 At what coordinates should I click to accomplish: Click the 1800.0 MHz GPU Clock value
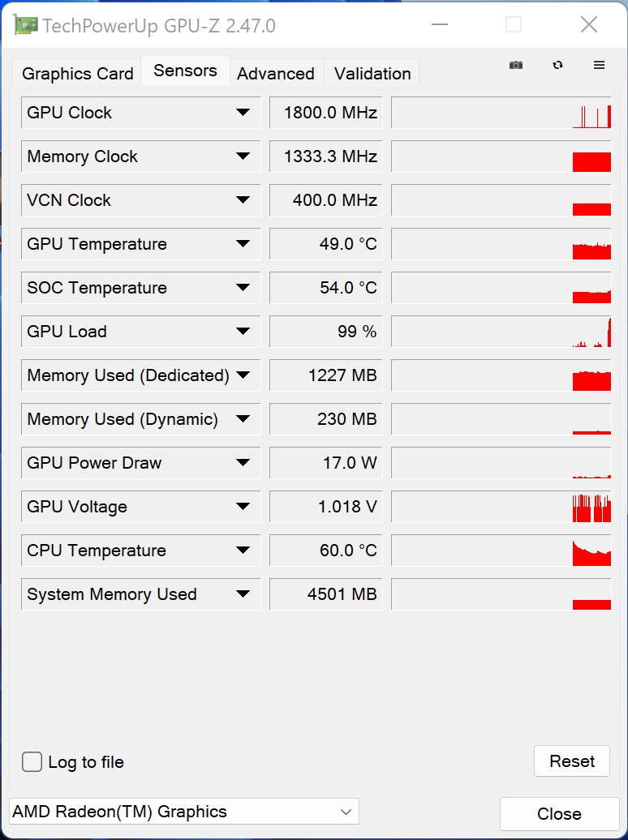pyautogui.click(x=325, y=113)
